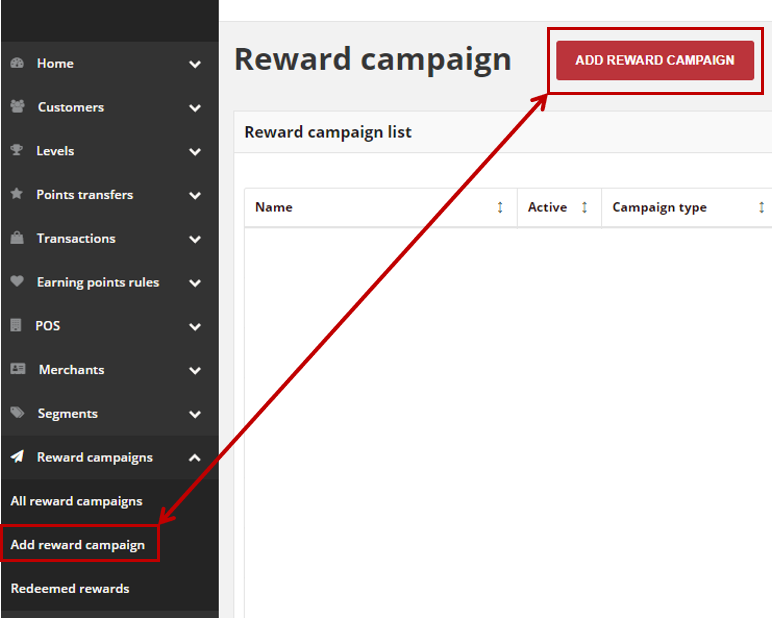Expand the Levels menu chevron
The image size is (773, 618).
coord(195,152)
